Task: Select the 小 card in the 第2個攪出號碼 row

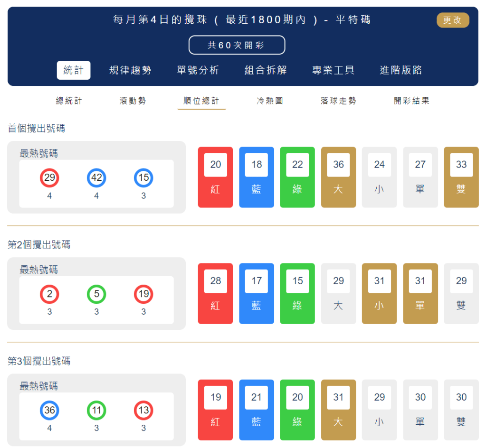Action: tap(379, 293)
